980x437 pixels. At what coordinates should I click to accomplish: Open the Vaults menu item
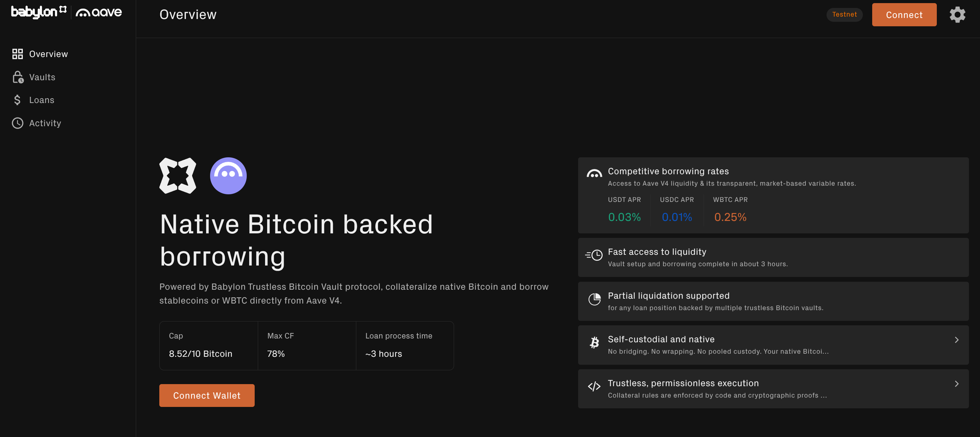[x=42, y=77]
